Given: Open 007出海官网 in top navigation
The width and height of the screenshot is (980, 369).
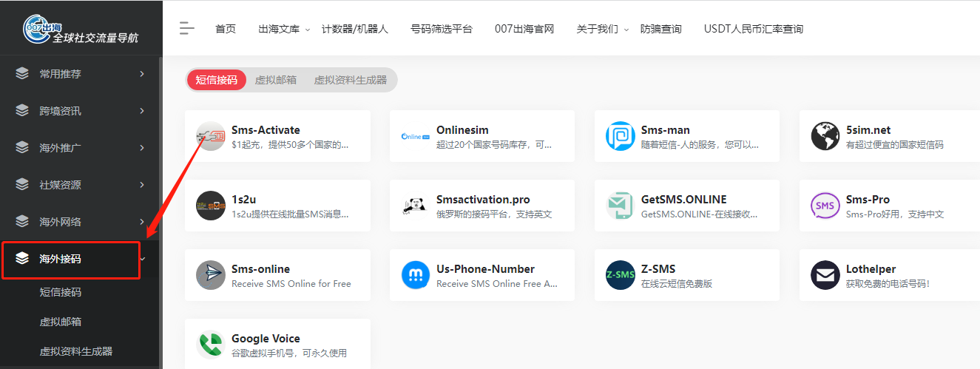Looking at the screenshot, I should (524, 30).
